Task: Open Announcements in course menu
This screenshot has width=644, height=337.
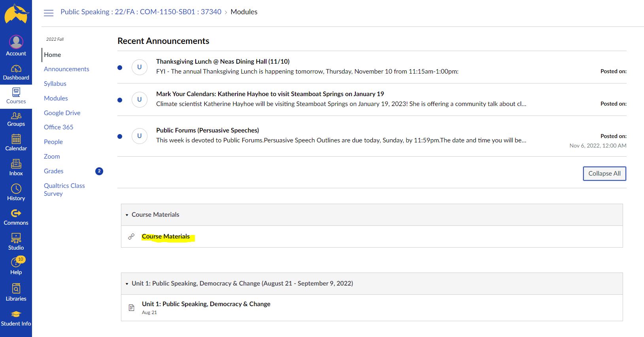Action: tap(66, 69)
